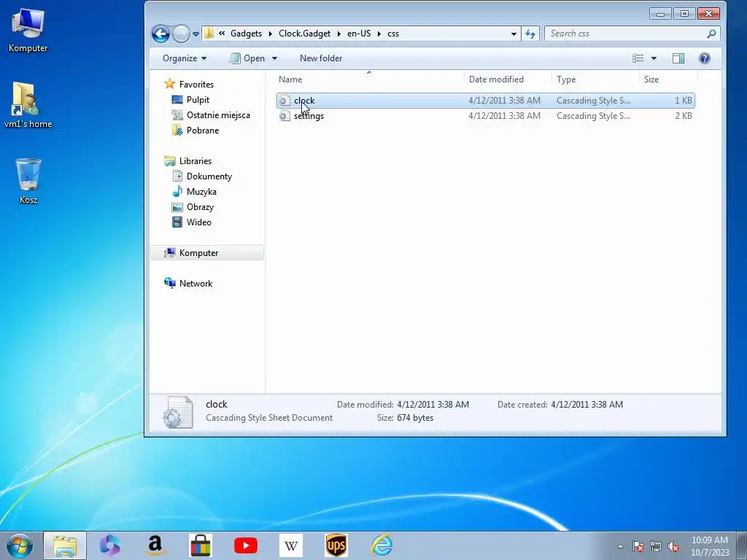Click the Action Center flag icon

pos(638,547)
